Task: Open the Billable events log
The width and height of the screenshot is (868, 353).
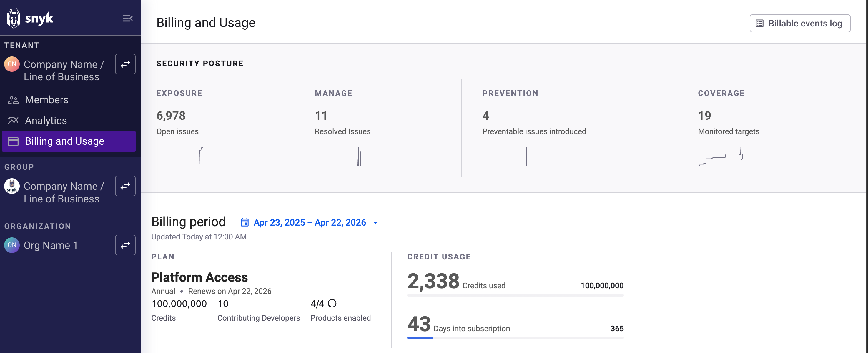Action: tap(800, 23)
